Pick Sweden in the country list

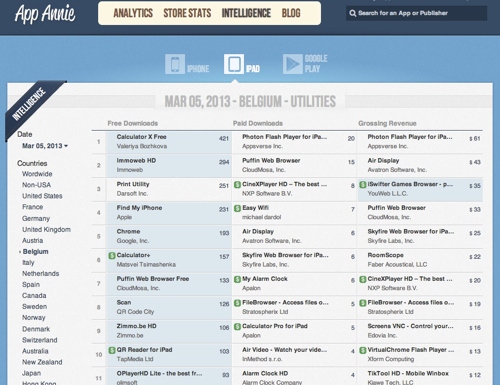pos(34,307)
